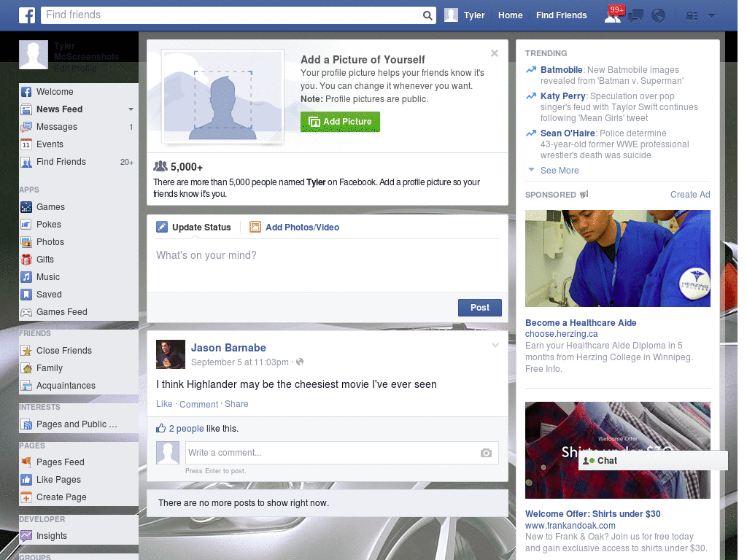Click the Insights chart icon
Viewport: 747px width, 560px height.
click(x=26, y=536)
